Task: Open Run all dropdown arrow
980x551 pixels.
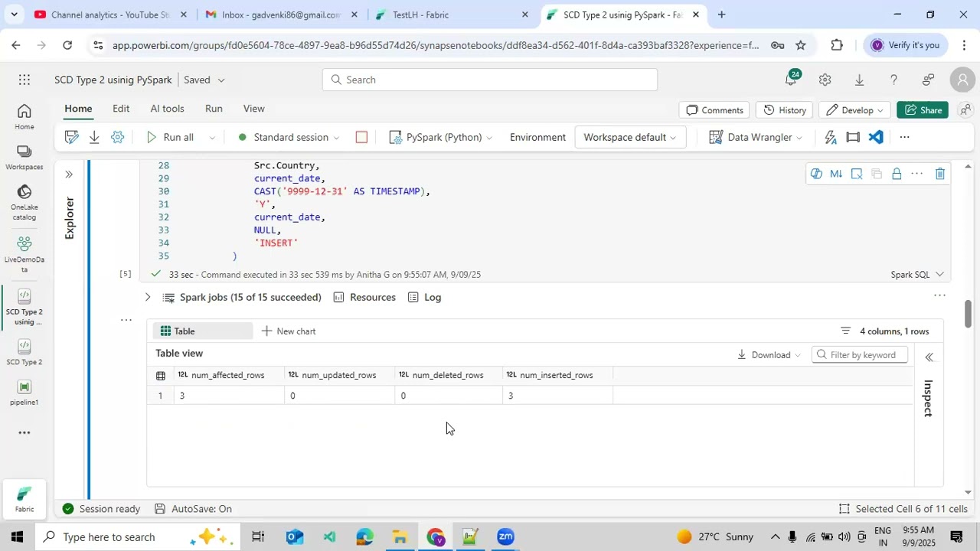Action: [211, 138]
